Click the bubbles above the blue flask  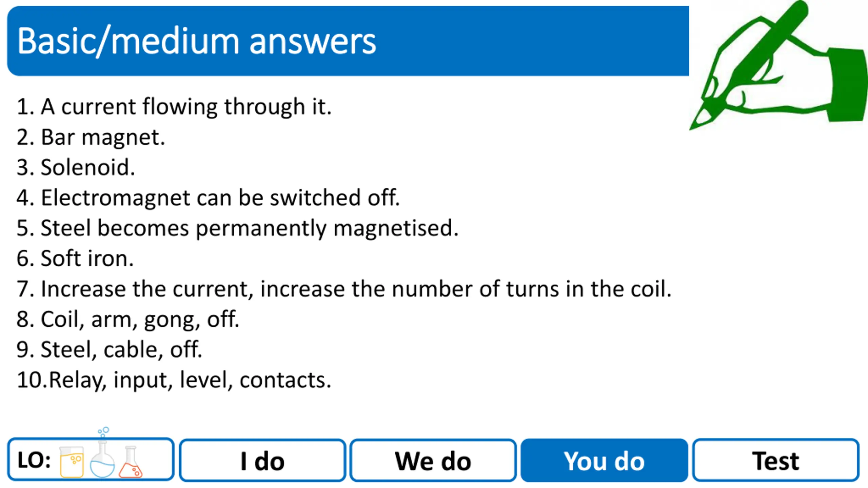(x=103, y=432)
